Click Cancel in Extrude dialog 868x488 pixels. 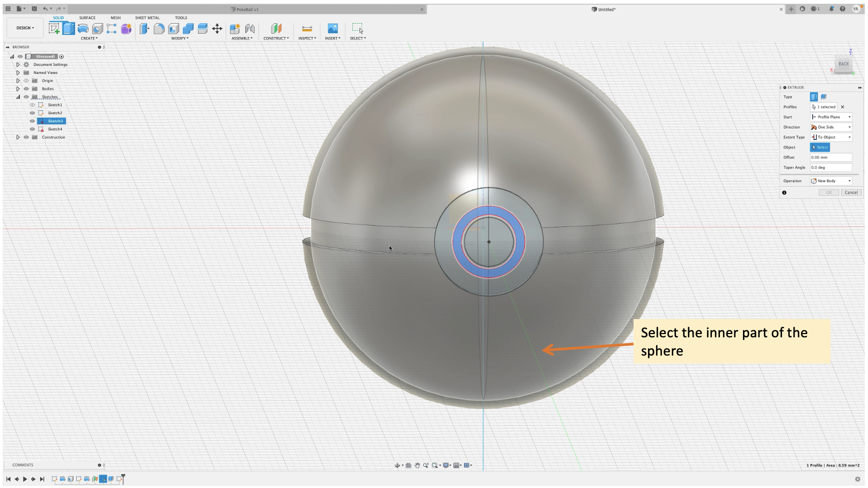tap(851, 193)
